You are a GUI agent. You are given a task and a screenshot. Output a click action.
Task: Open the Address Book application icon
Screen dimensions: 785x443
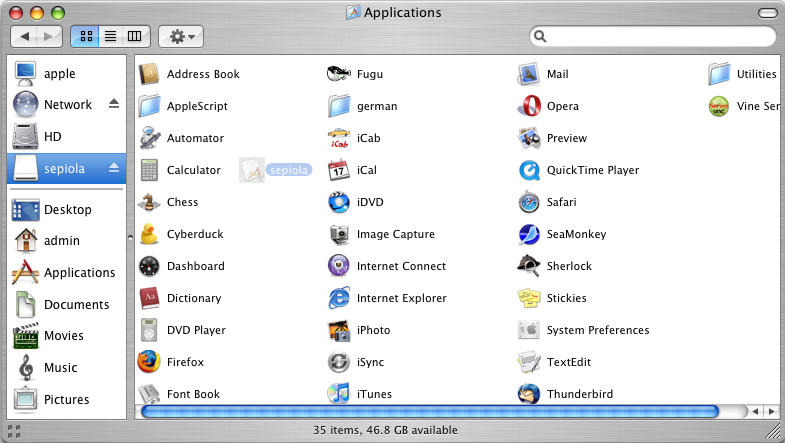click(149, 74)
